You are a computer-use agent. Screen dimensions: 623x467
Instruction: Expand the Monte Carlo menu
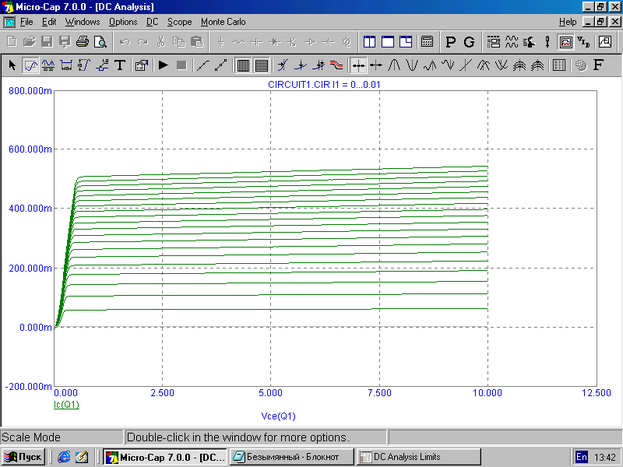(x=223, y=21)
